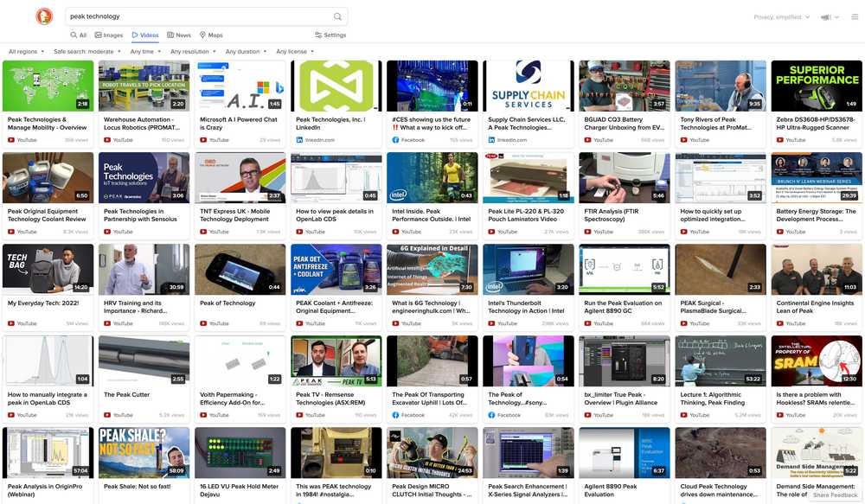Expand the All regions dropdown
Image resolution: width=865 pixels, height=504 pixels.
pos(26,52)
